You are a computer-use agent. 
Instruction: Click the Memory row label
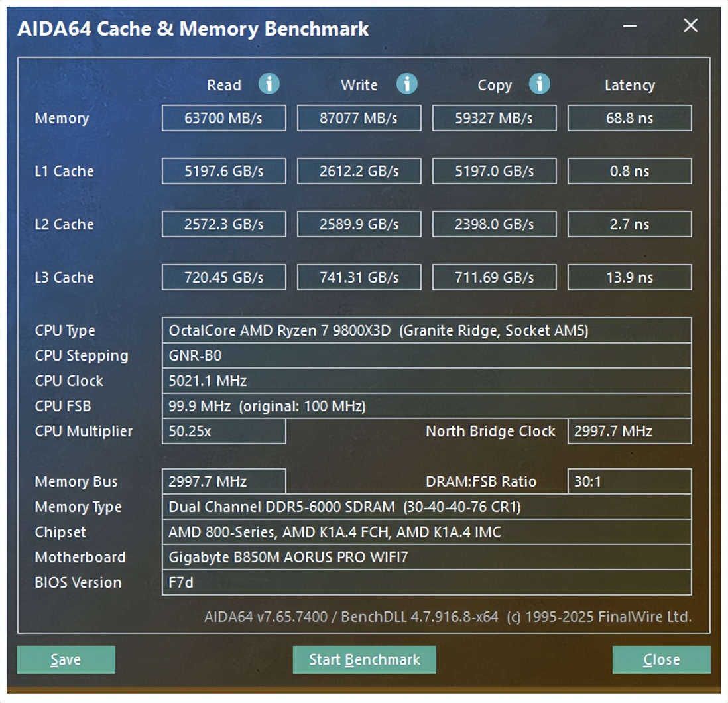click(x=62, y=119)
